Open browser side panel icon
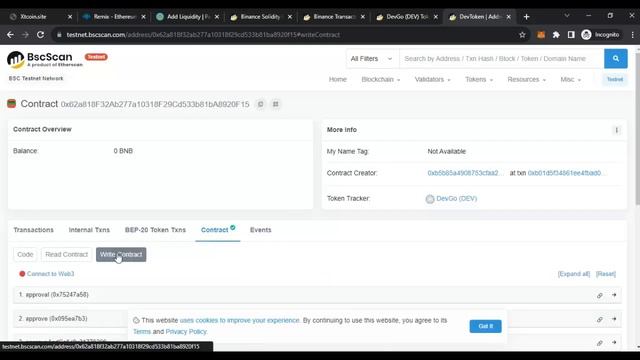640x360 pixels. coord(571,35)
